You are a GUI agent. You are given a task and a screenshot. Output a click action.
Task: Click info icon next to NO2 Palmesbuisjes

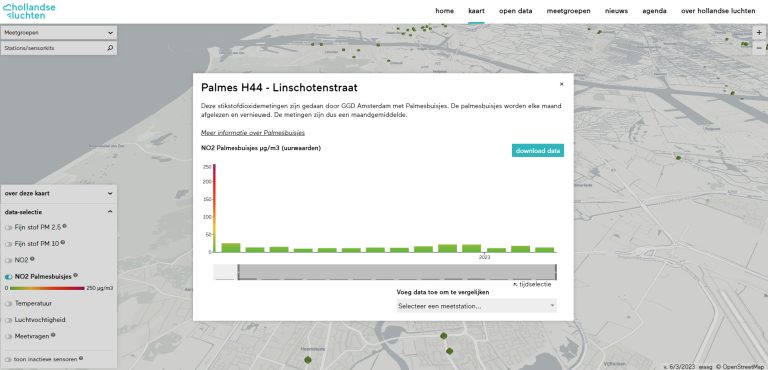(75, 275)
